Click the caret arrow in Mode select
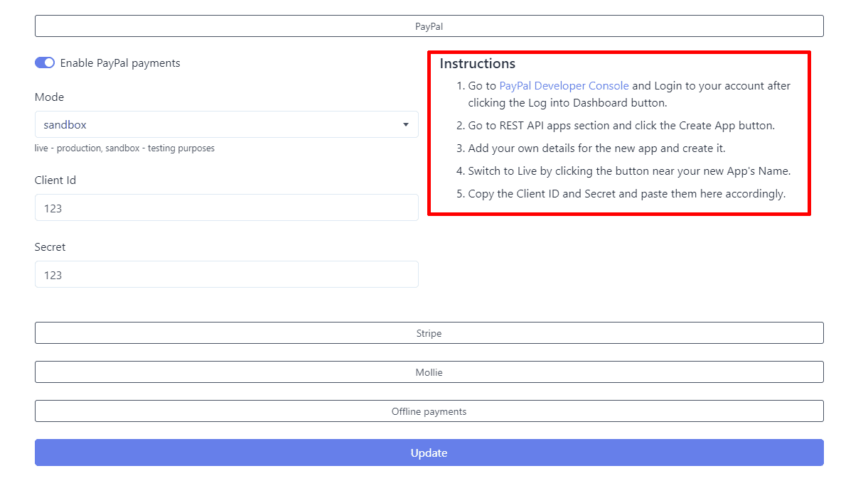 [406, 124]
